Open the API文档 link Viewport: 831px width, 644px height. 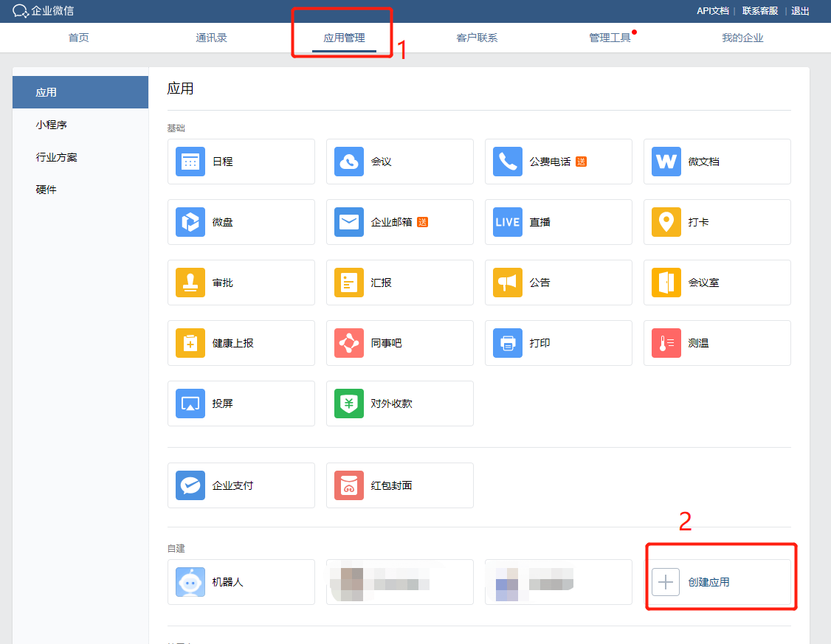tap(712, 10)
